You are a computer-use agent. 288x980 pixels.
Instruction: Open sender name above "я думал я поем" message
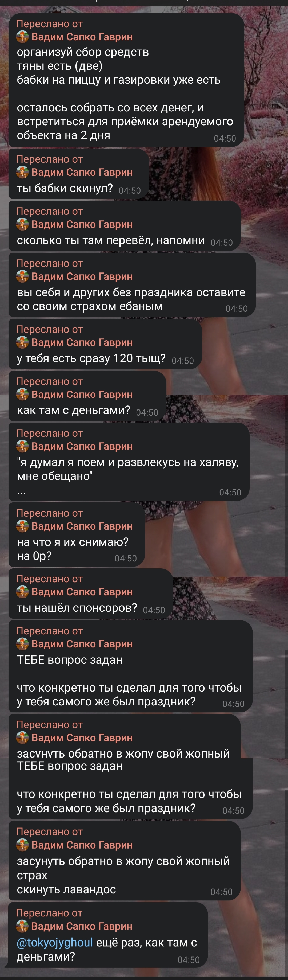pos(82,446)
